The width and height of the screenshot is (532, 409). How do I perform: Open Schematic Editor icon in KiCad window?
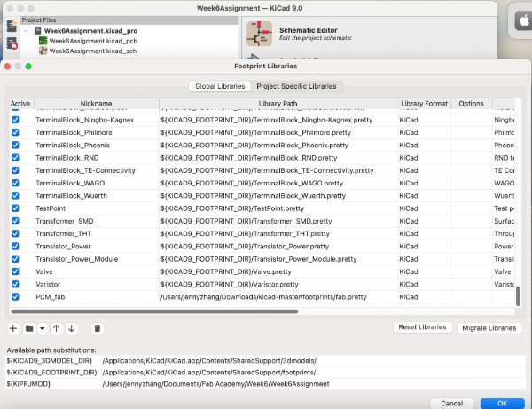(x=259, y=34)
